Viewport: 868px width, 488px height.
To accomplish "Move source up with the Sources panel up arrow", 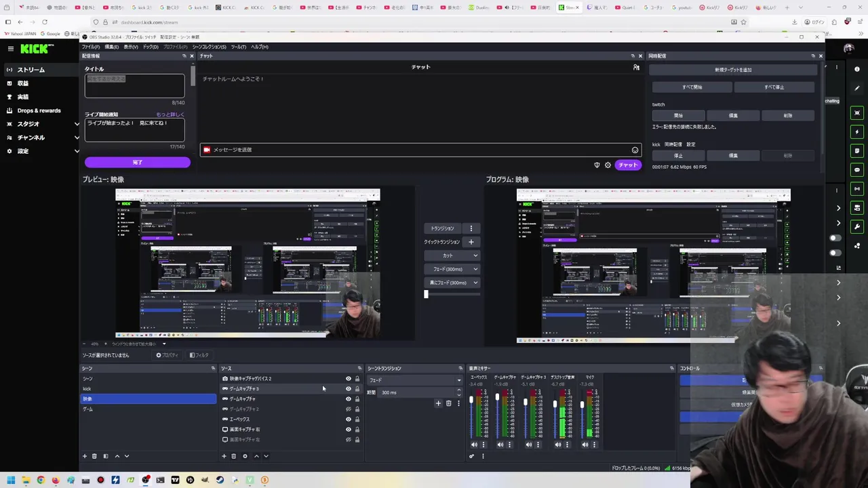I will pos(256,456).
